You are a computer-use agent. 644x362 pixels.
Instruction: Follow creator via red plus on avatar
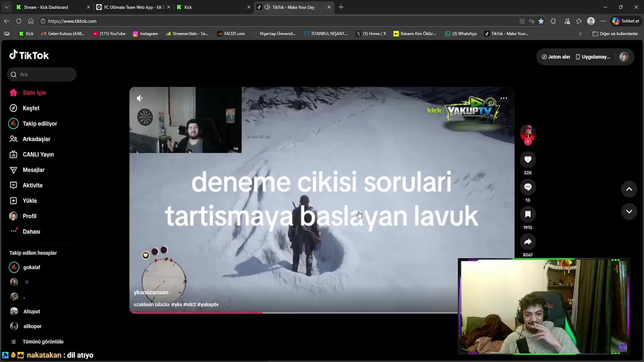pyautogui.click(x=528, y=142)
